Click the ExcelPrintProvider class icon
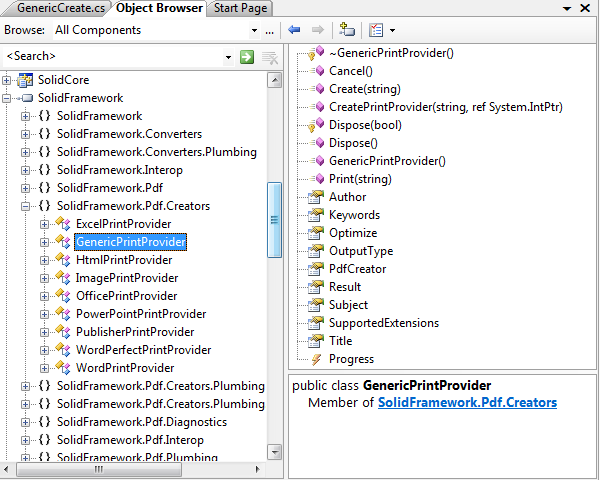600x480 pixels. (63, 224)
